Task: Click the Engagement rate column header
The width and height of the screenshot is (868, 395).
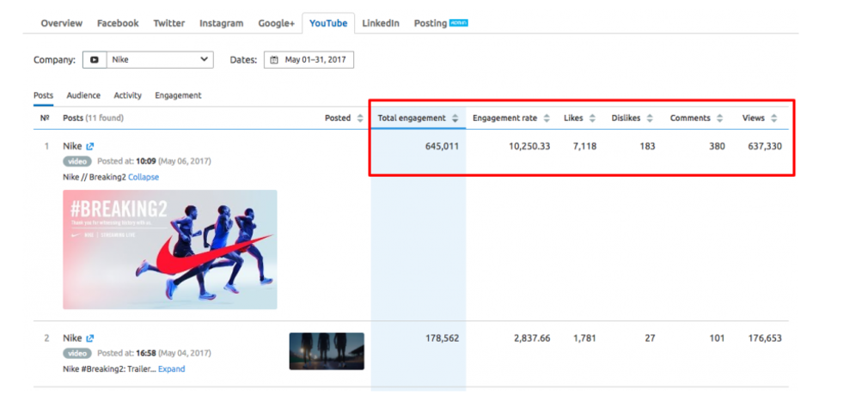Action: [504, 118]
